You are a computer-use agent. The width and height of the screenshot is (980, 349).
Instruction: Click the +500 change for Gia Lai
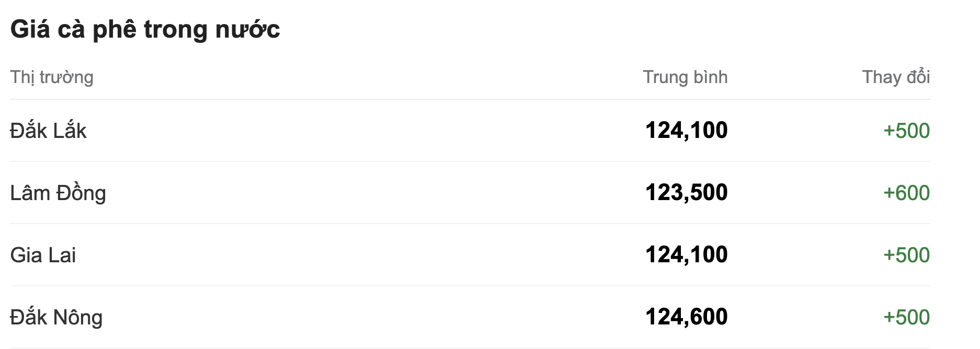click(x=906, y=255)
